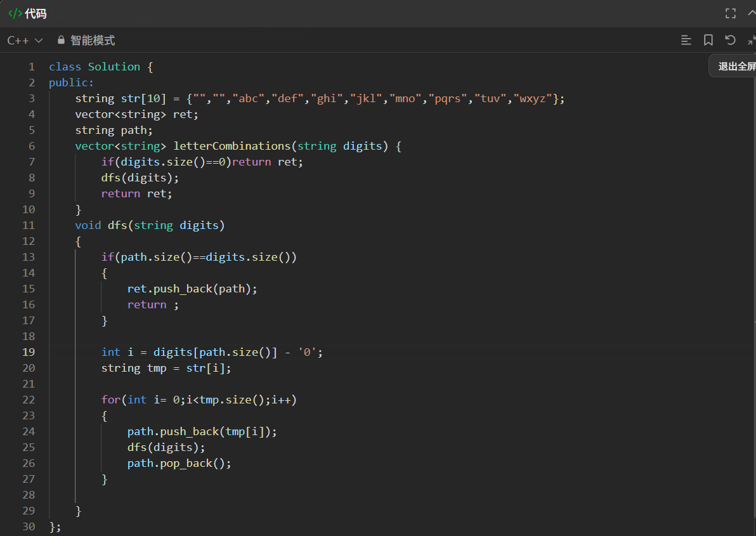
Task: Click the 'for(int i= 0;i<tmp.size();i++)' line
Action: [x=199, y=400]
